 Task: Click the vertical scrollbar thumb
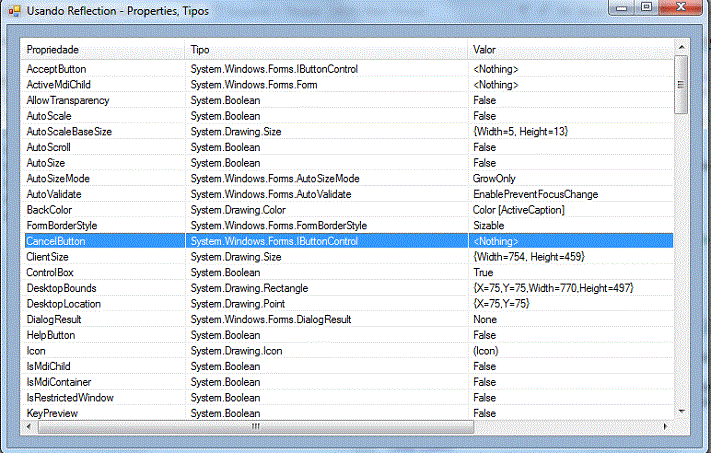681,84
